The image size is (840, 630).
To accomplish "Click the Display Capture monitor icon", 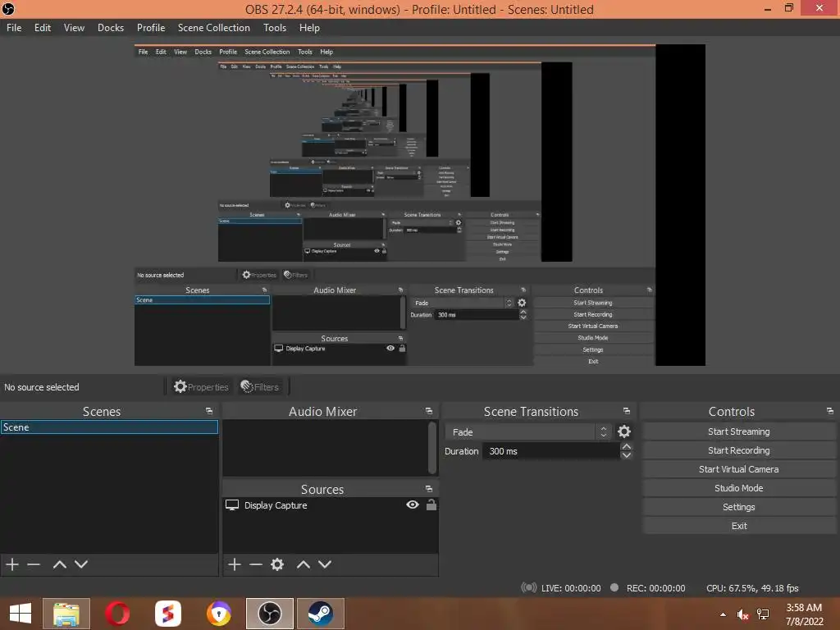I will pos(232,505).
